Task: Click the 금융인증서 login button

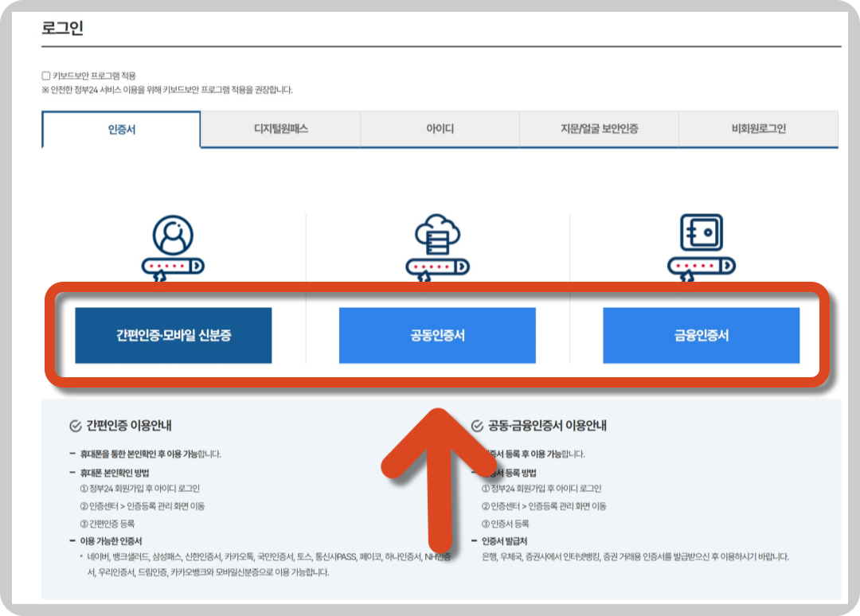Action: 701,335
